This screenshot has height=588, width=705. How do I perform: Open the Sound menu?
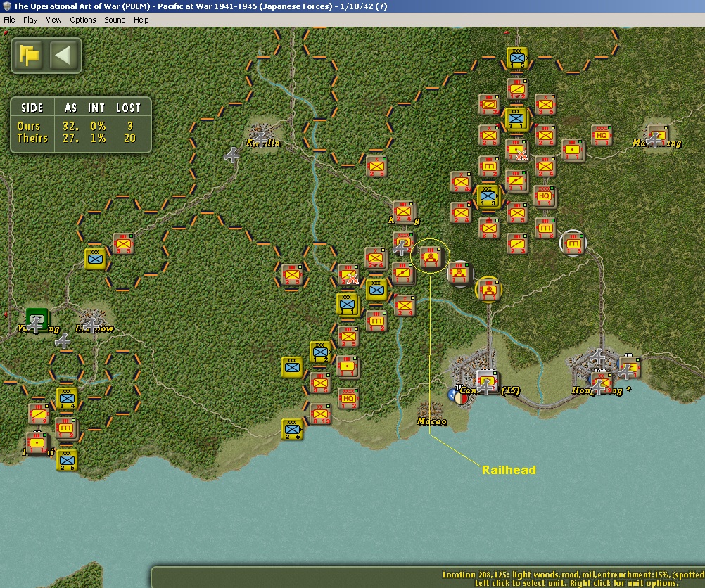point(115,20)
